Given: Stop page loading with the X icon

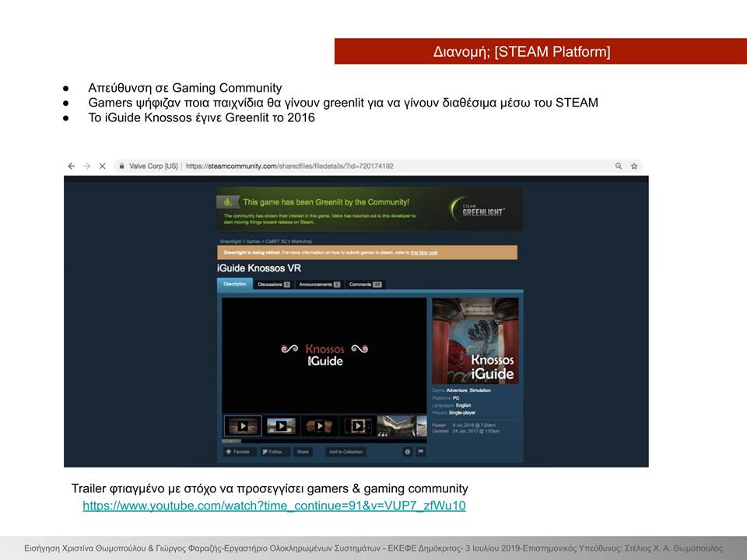Looking at the screenshot, I should pyautogui.click(x=103, y=166).
